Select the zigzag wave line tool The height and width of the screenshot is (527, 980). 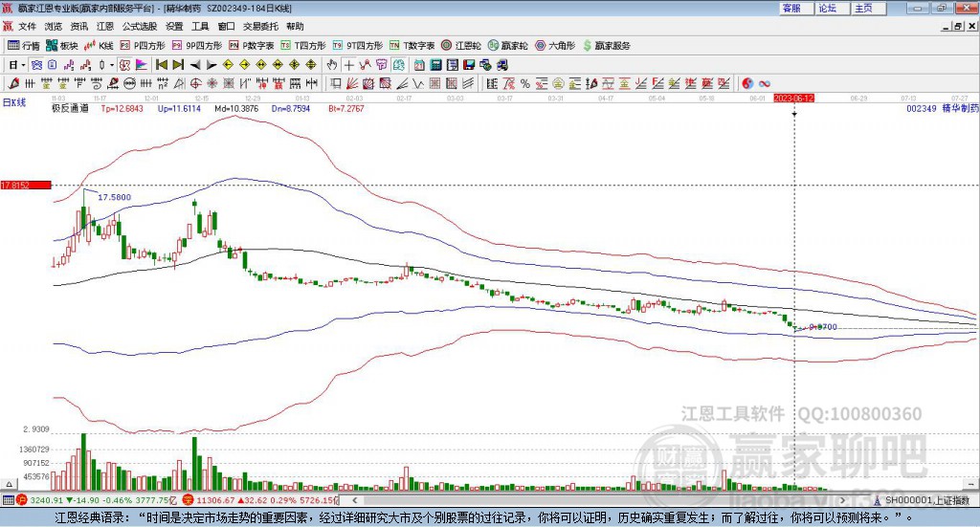click(x=418, y=83)
